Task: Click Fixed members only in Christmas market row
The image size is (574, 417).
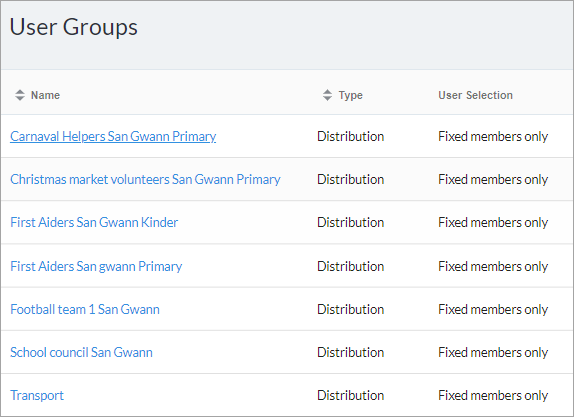Action: (x=493, y=179)
